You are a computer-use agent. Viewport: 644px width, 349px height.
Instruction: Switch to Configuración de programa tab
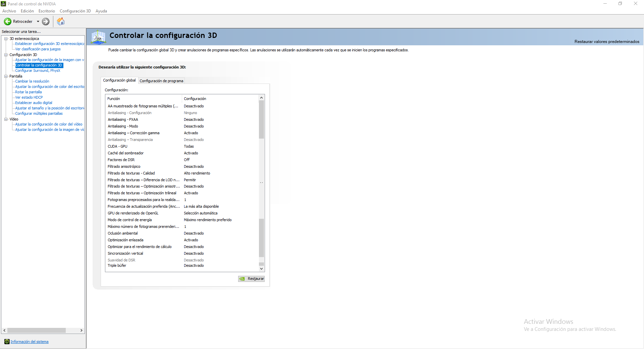pyautogui.click(x=161, y=81)
